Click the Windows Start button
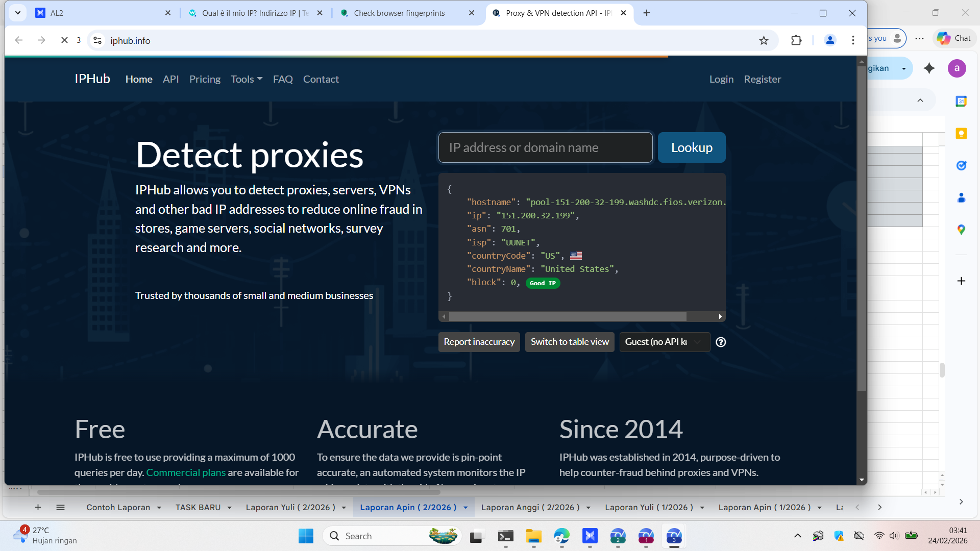This screenshot has height=551, width=980. tap(306, 536)
